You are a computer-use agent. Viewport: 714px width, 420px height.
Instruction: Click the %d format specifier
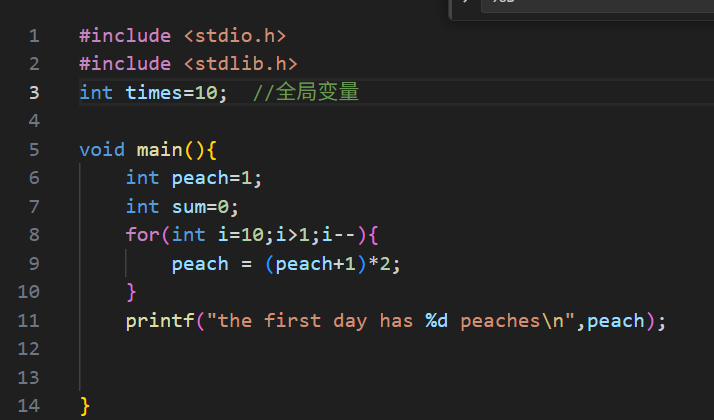point(436,321)
